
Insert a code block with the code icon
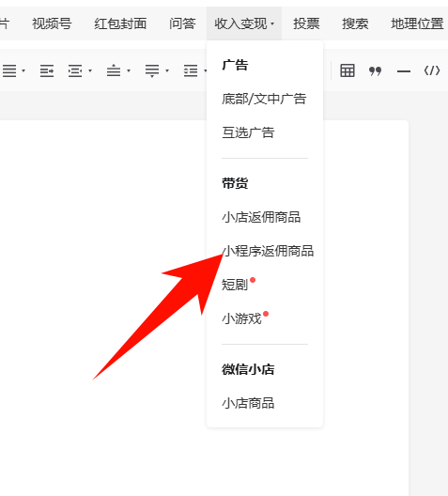(432, 70)
